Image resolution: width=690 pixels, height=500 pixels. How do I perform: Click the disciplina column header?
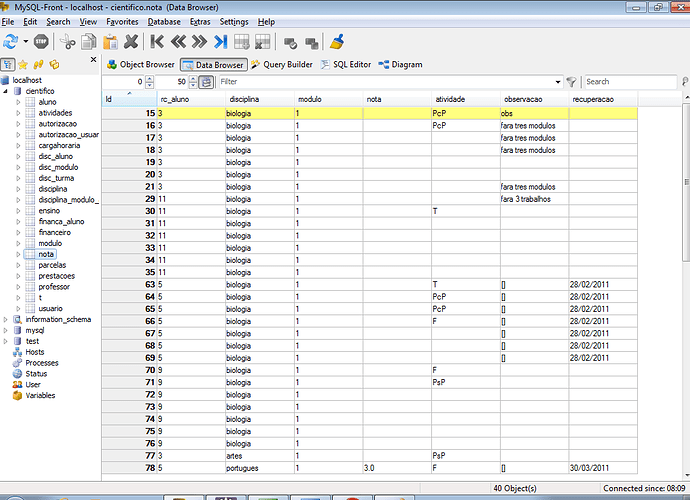pos(260,99)
